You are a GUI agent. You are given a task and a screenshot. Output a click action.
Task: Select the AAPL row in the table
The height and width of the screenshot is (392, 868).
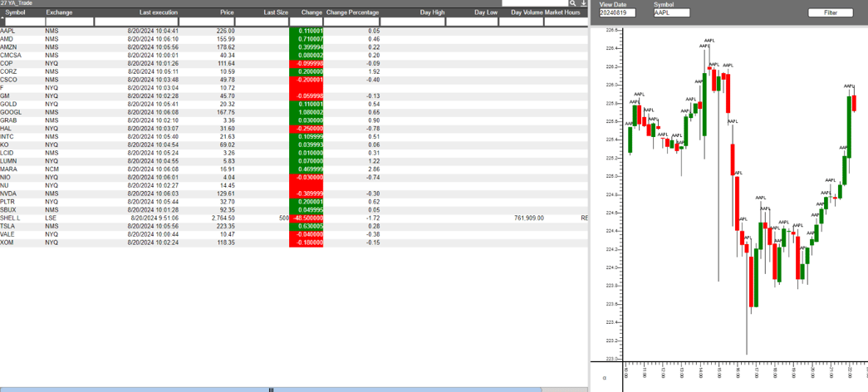tap(293, 31)
